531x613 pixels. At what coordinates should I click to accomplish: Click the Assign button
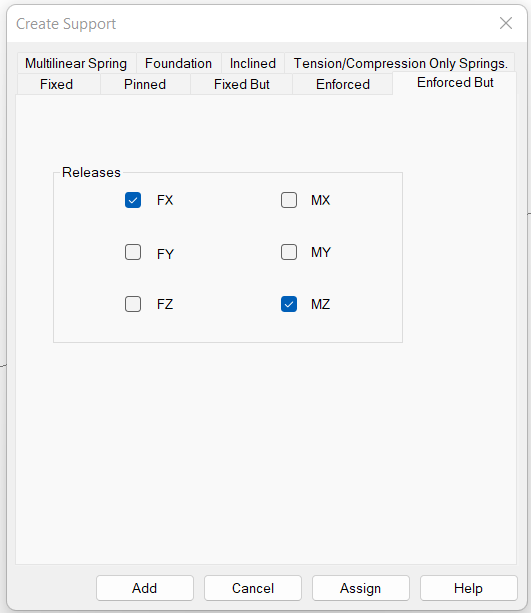(361, 588)
